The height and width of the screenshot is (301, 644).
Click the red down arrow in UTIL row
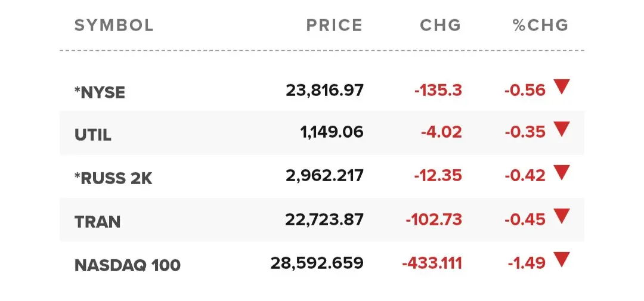coord(562,129)
